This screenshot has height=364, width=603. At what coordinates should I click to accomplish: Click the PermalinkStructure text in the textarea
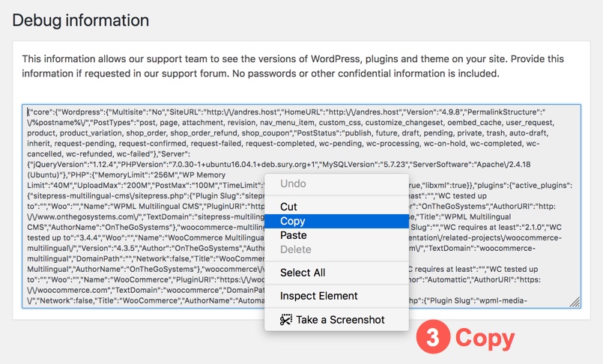(x=505, y=112)
